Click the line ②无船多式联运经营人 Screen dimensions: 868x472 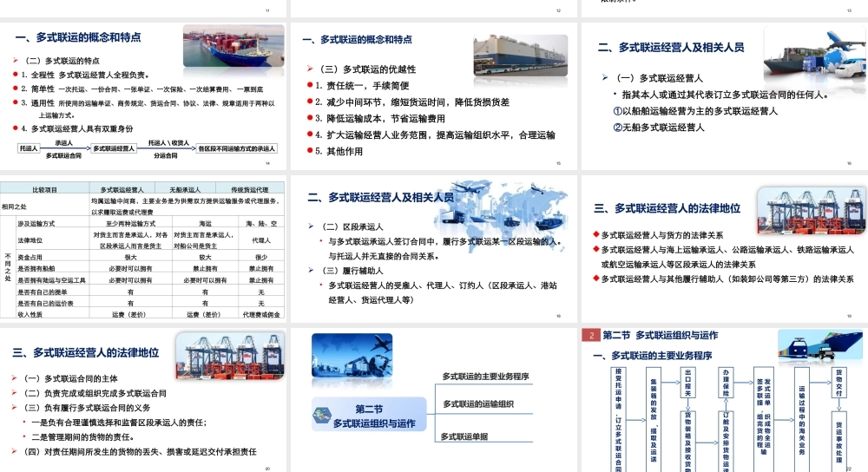[x=659, y=128]
